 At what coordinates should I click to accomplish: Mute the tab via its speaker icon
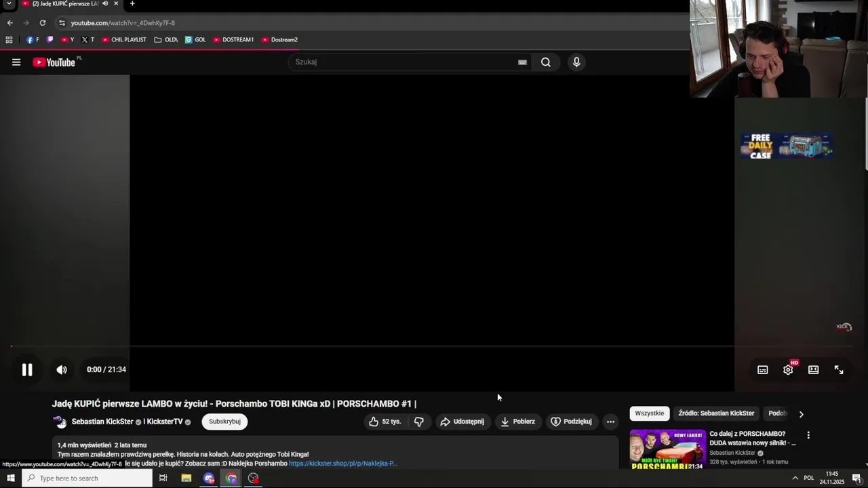105,3
